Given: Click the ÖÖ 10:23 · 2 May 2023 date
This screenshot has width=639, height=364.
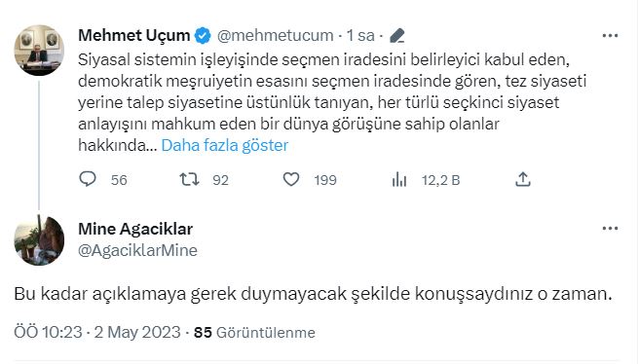Looking at the screenshot, I should (97, 332).
